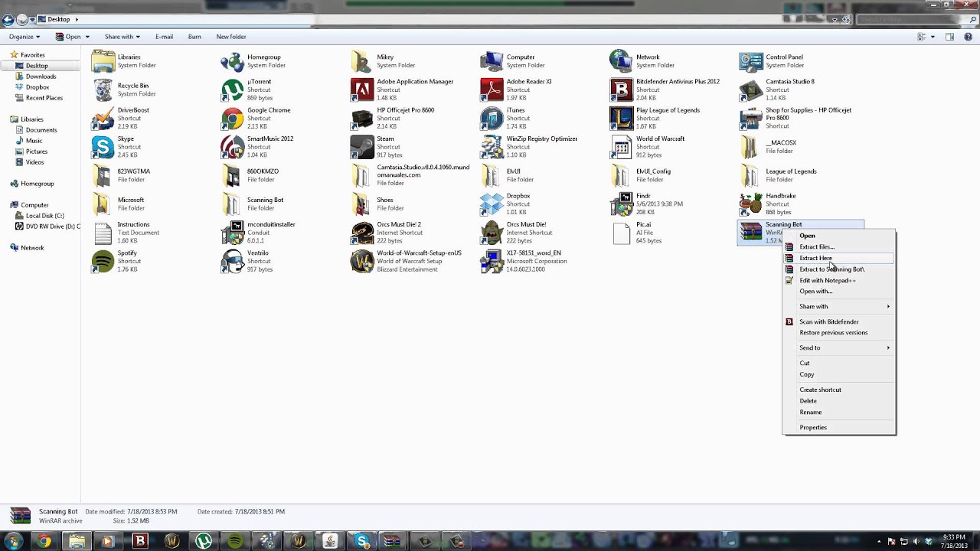The image size is (980, 551).
Task: Collapse the Computer tree node
Action: (x=5, y=205)
